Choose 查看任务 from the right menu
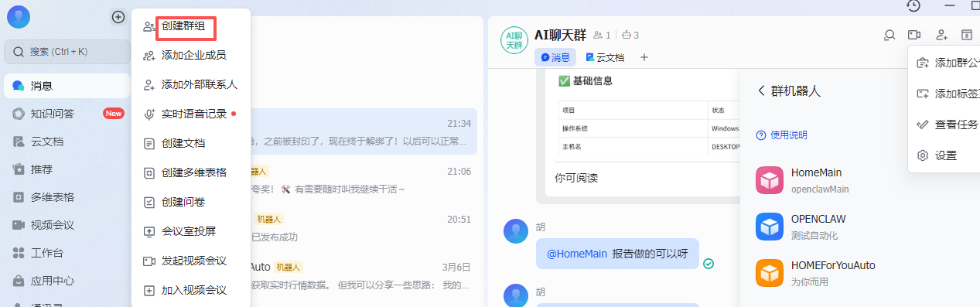This screenshot has width=980, height=307. pos(944,125)
